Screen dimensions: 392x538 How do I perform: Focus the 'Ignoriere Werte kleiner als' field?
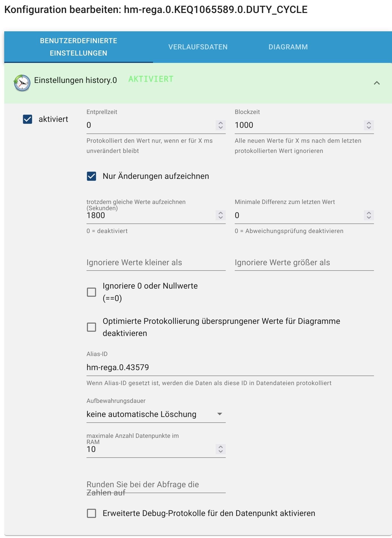pos(156,263)
